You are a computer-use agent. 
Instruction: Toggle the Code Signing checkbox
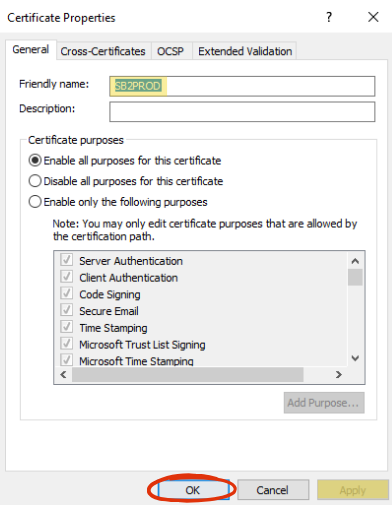click(x=67, y=293)
